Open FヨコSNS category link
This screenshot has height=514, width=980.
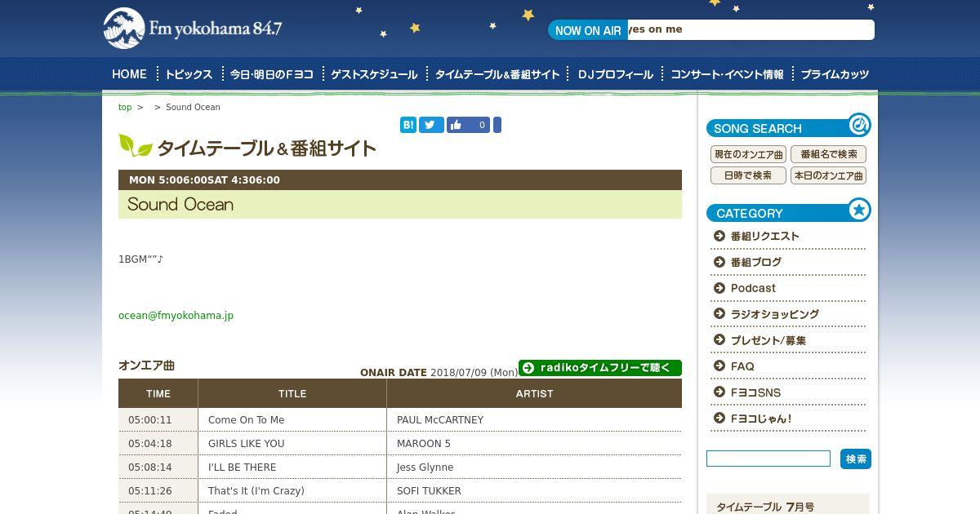[755, 392]
